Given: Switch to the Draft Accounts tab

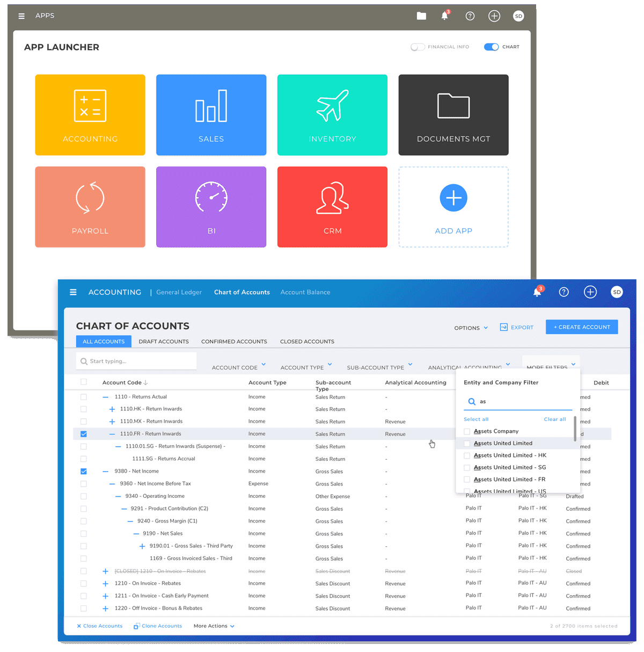Looking at the screenshot, I should (x=164, y=342).
